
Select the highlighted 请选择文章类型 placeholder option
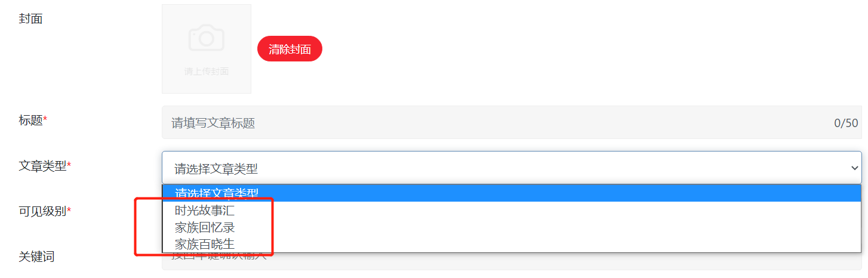[x=512, y=193]
